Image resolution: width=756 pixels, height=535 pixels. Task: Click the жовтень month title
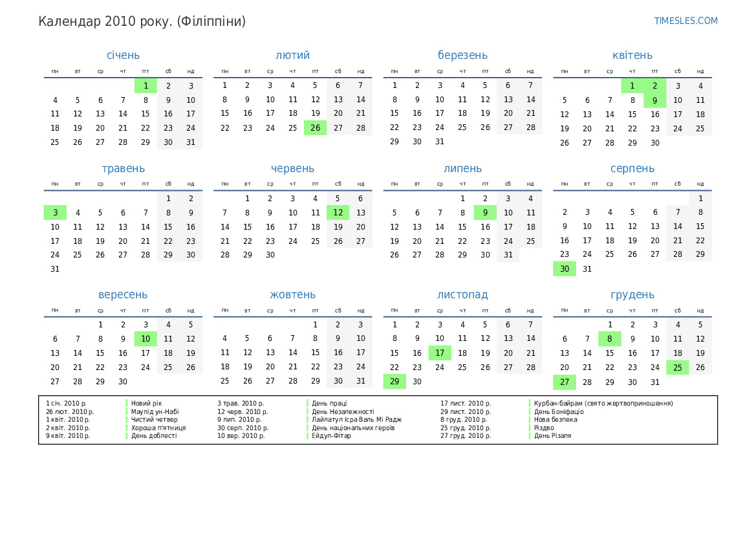click(x=292, y=295)
